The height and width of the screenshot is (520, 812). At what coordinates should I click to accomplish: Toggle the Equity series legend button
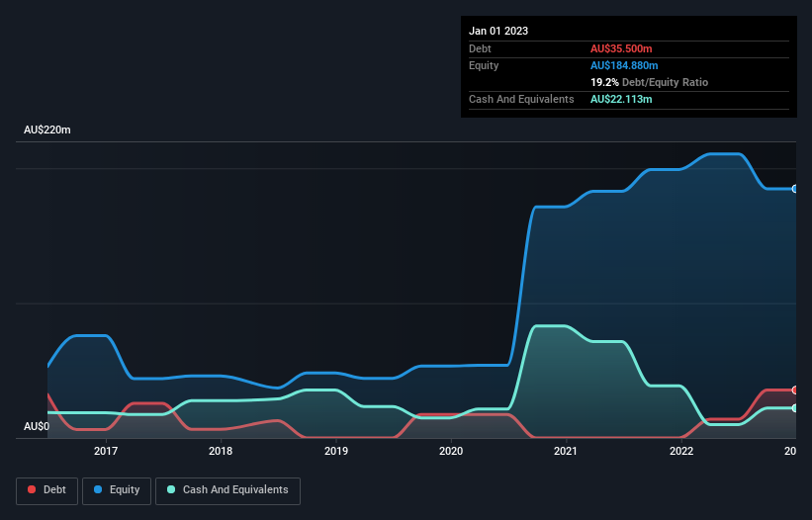click(117, 490)
